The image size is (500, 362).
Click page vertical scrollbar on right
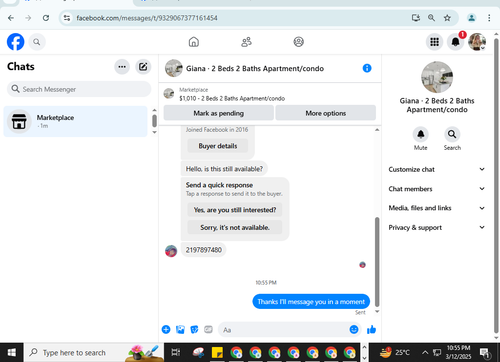coord(496,187)
